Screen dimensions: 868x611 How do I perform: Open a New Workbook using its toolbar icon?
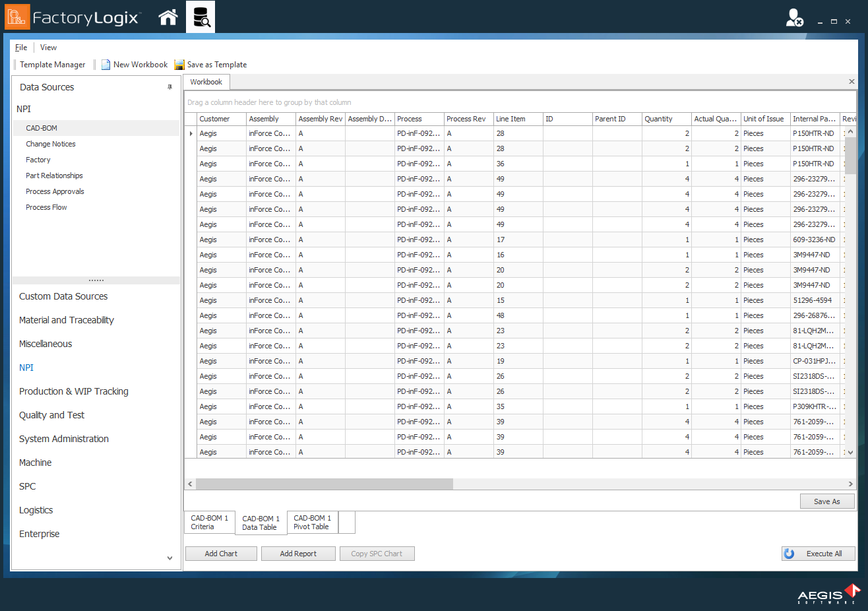click(x=106, y=64)
